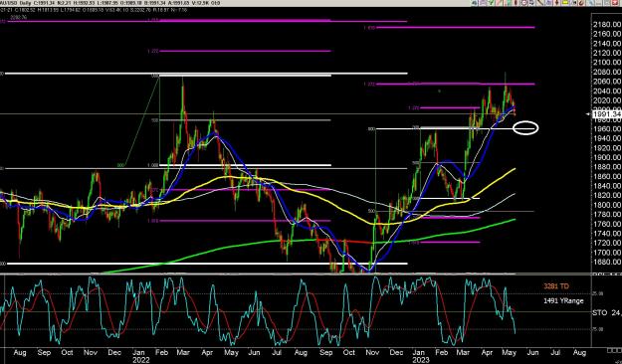Click the 1800.00 price axis label
The height and width of the screenshot is (364, 622).
[607, 205]
